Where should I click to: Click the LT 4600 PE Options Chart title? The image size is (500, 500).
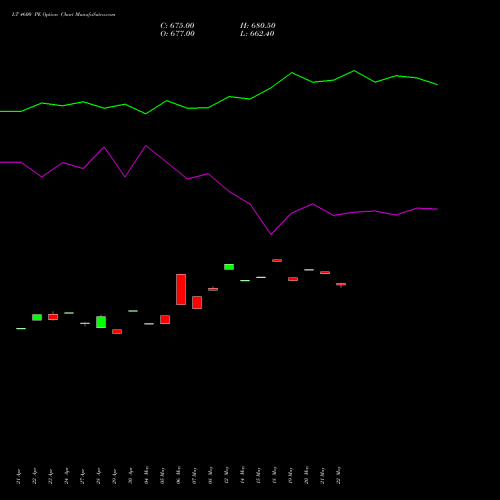point(63,15)
